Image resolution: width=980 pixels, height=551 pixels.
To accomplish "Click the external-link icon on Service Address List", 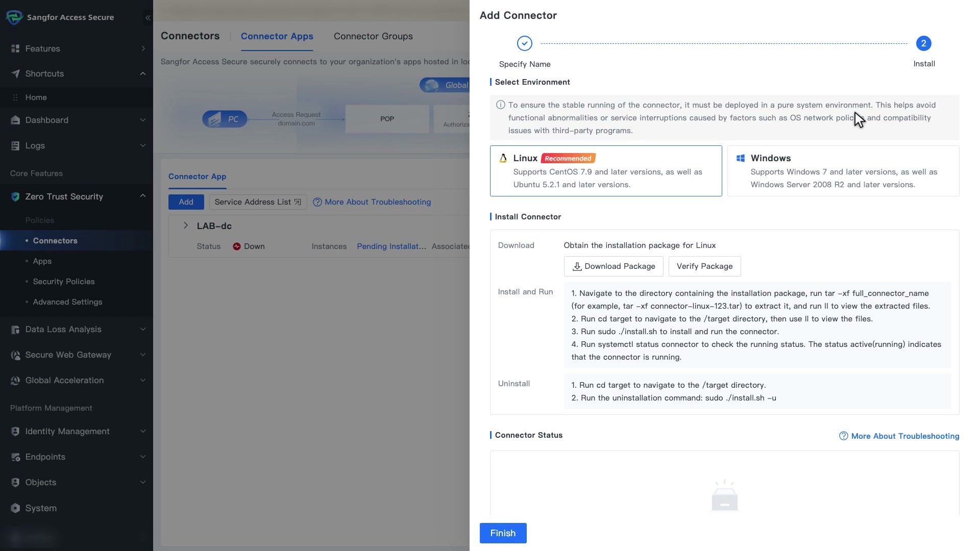I will tap(298, 202).
